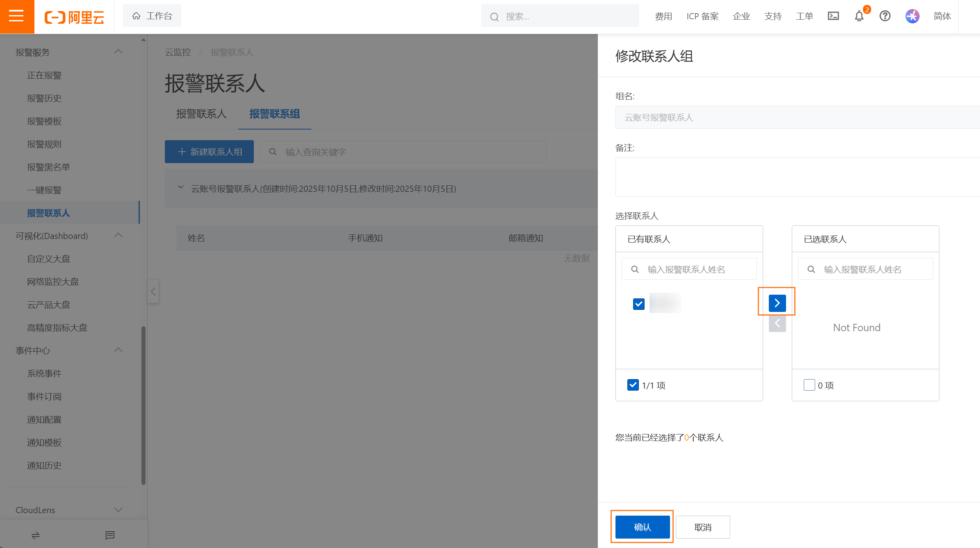Image resolution: width=980 pixels, height=548 pixels.
Task: Click the help question mark icon
Action: pyautogui.click(x=885, y=16)
